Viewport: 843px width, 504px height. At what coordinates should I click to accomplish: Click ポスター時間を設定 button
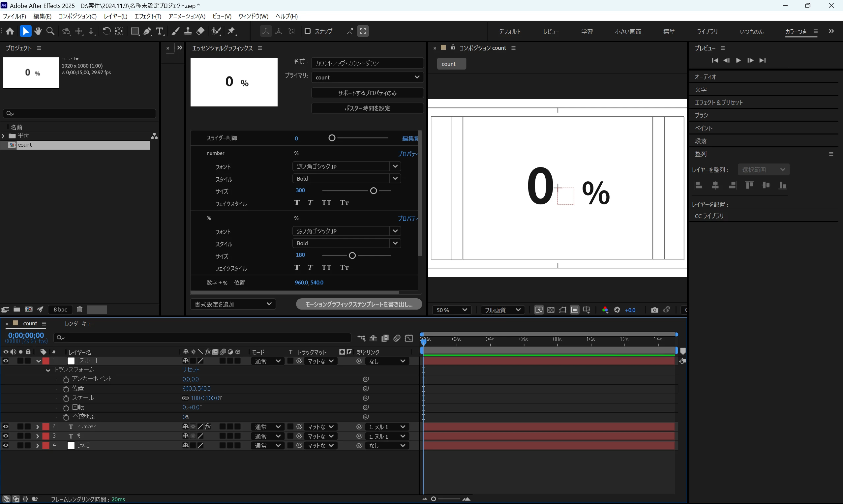367,108
